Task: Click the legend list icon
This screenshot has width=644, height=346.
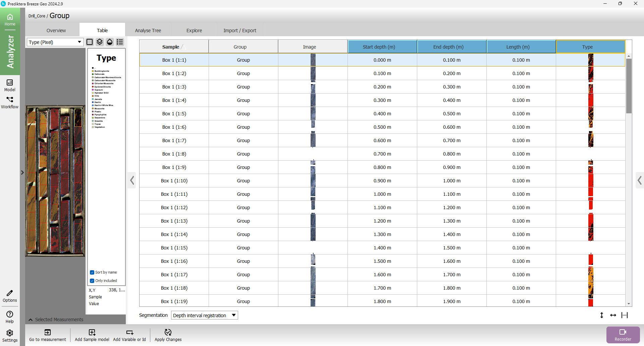Action: click(120, 42)
